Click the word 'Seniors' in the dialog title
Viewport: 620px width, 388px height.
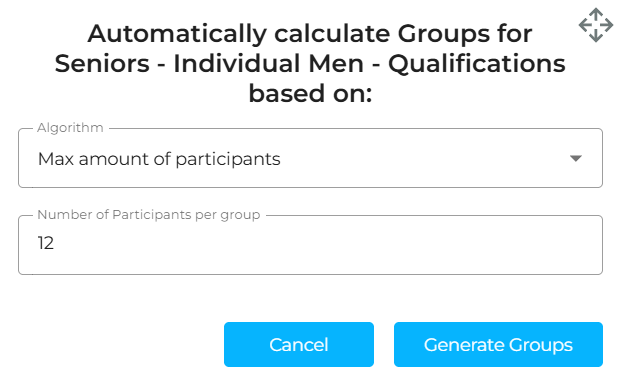click(102, 64)
